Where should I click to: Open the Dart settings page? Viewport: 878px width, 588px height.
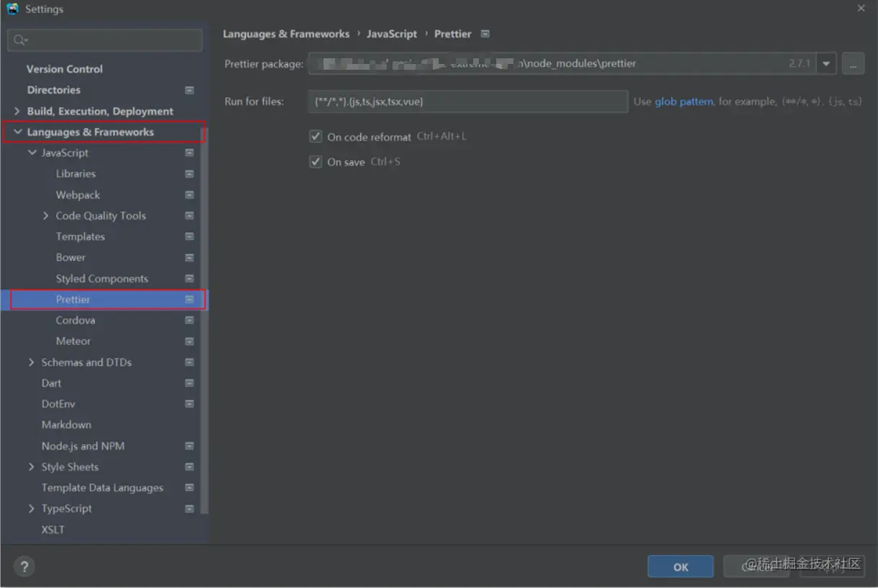pos(51,383)
